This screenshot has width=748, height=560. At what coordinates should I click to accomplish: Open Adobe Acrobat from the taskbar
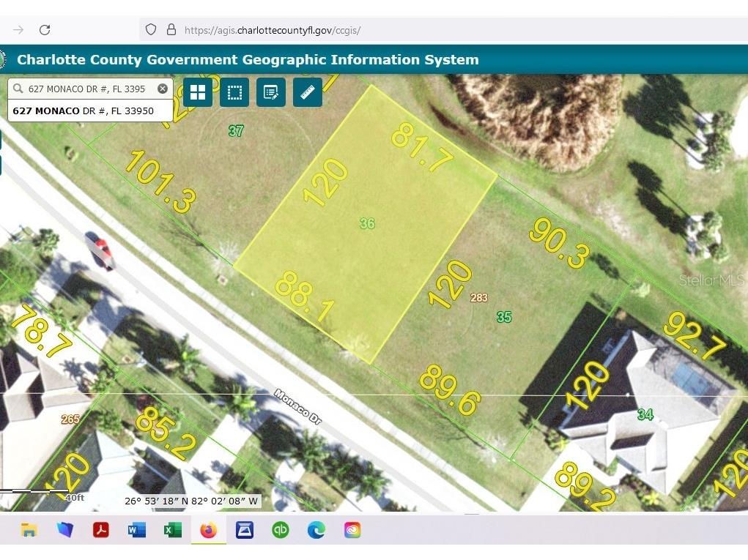pyautogui.click(x=100, y=529)
